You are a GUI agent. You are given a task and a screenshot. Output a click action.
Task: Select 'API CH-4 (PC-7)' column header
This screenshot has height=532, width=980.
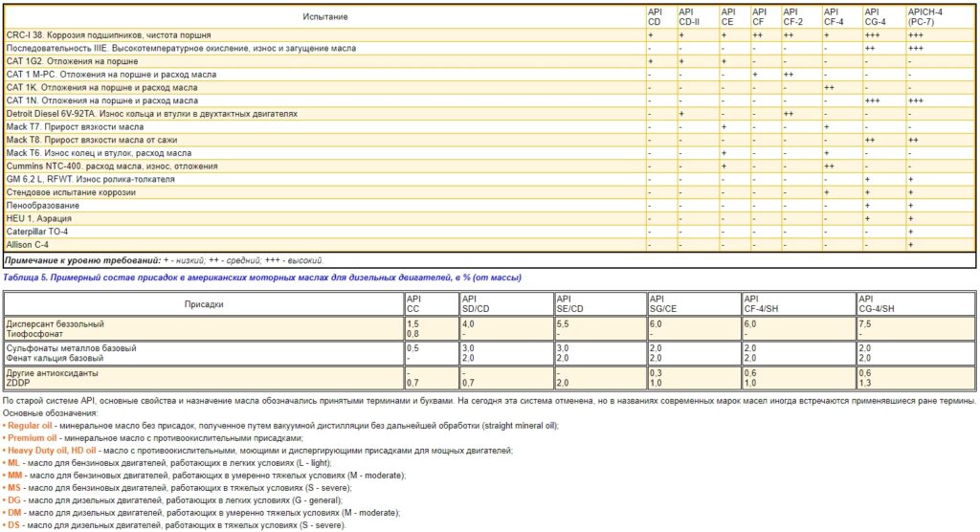click(924, 16)
